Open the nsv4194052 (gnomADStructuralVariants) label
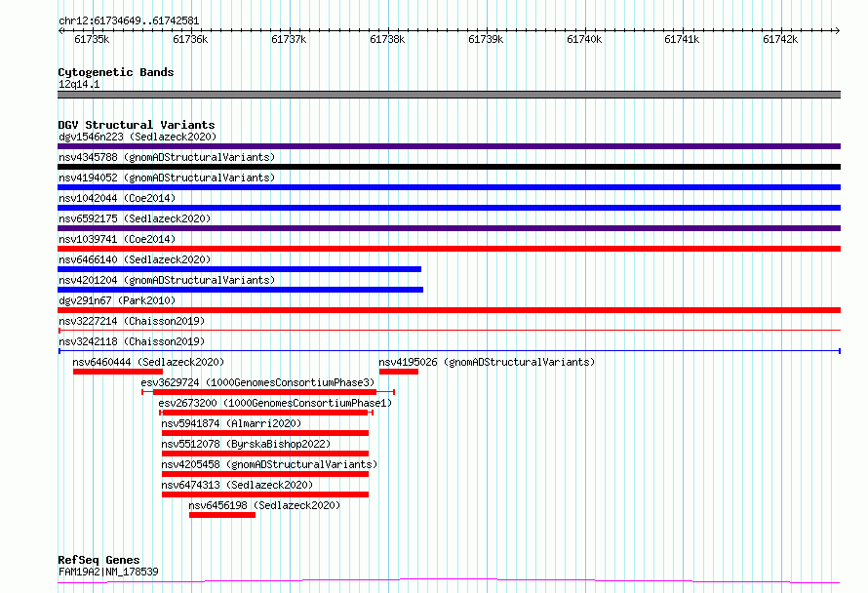Viewport: 868px width, 593px height. (167, 178)
